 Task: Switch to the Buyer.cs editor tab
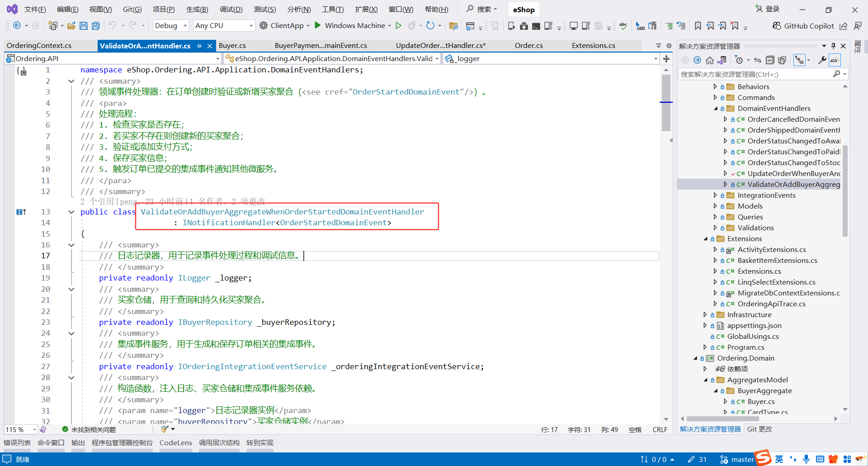tap(232, 46)
